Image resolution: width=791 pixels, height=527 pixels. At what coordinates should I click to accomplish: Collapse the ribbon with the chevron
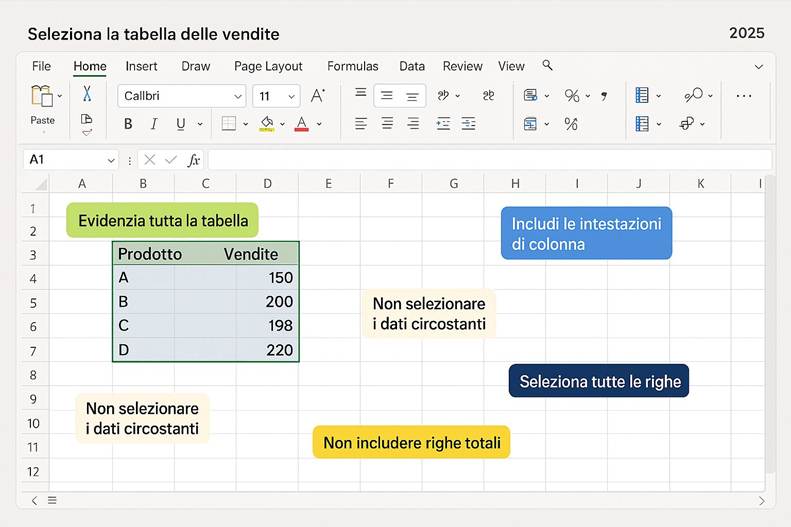click(x=759, y=67)
